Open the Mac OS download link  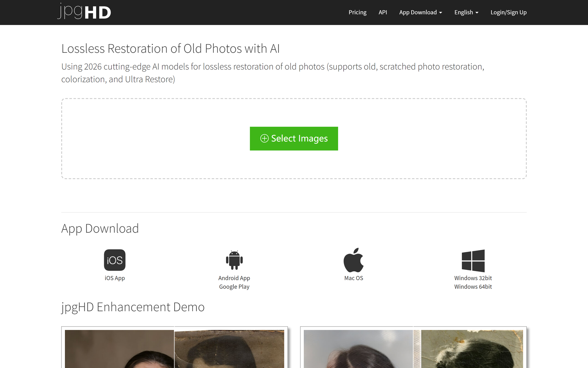pyautogui.click(x=354, y=278)
